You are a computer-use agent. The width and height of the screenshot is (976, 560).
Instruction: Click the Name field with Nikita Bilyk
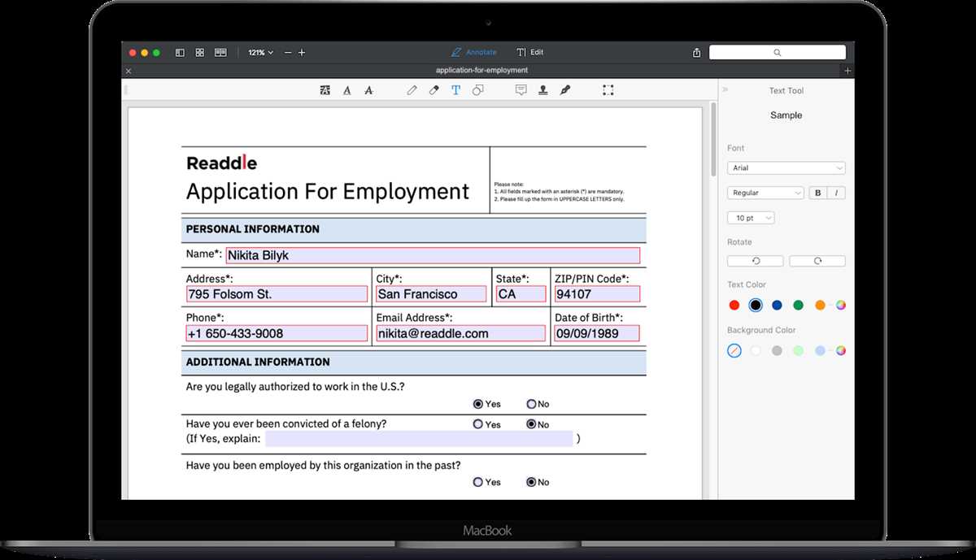click(x=433, y=255)
